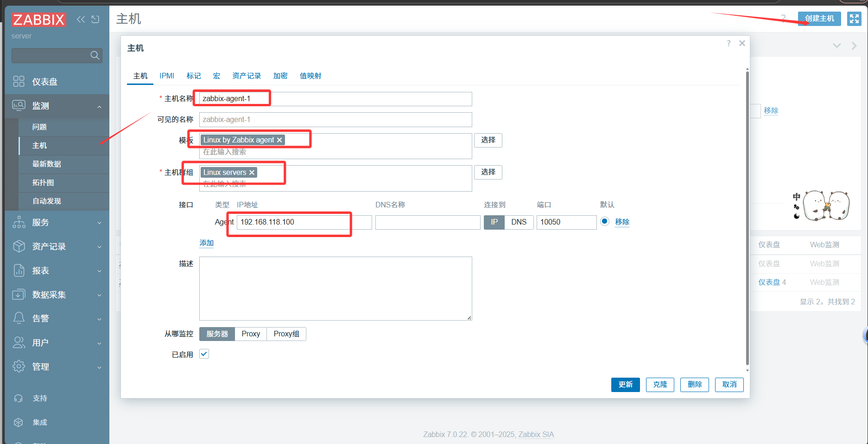868x444 pixels.
Task: Select Proxy for monitored by
Action: tap(251, 334)
